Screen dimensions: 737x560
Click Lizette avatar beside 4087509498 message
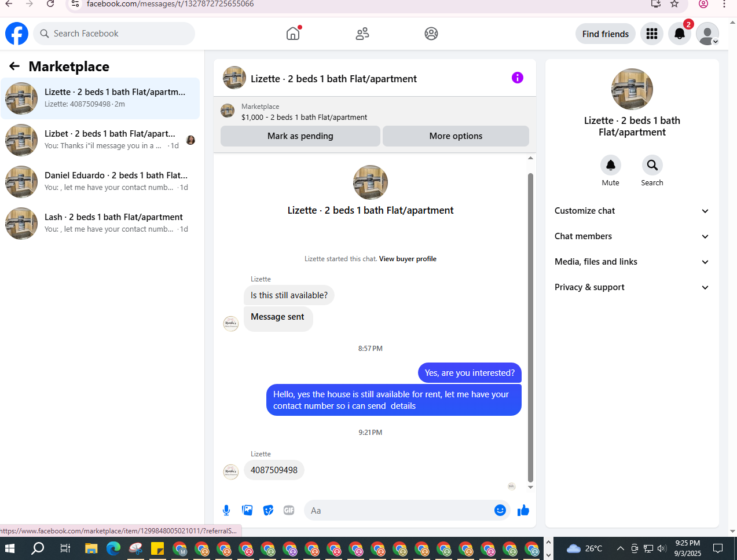[231, 471]
